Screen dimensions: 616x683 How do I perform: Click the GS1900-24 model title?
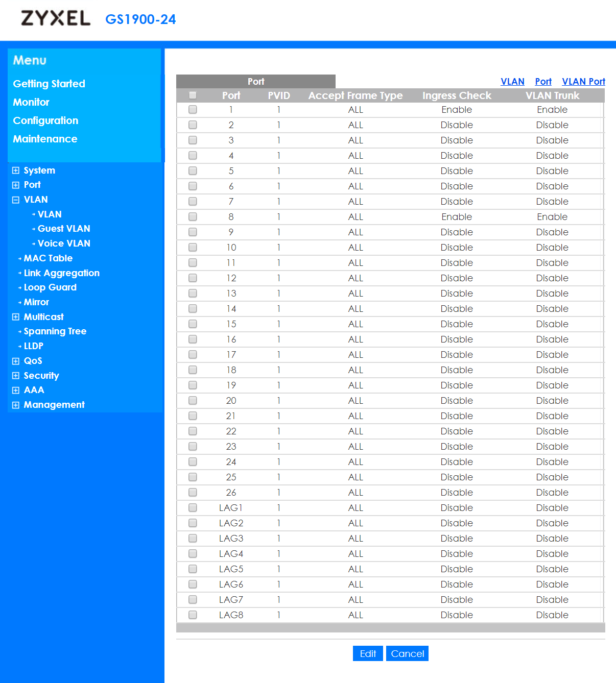point(140,19)
